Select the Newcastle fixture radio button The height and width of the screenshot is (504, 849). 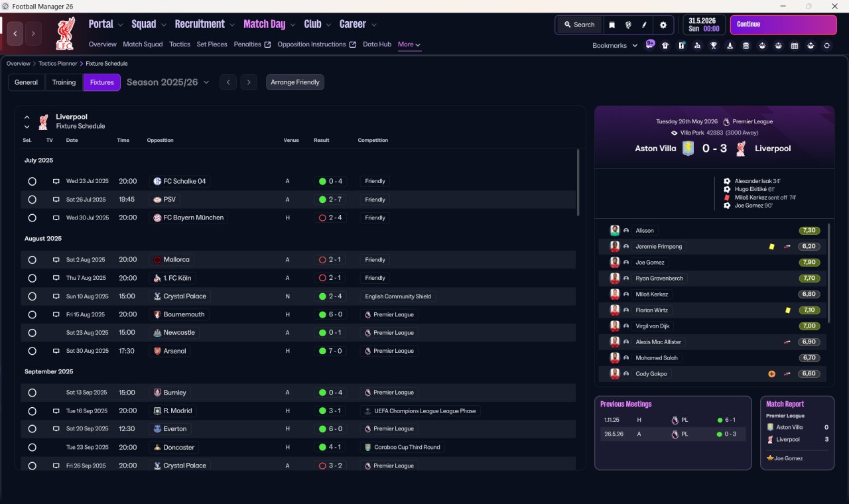tap(32, 333)
